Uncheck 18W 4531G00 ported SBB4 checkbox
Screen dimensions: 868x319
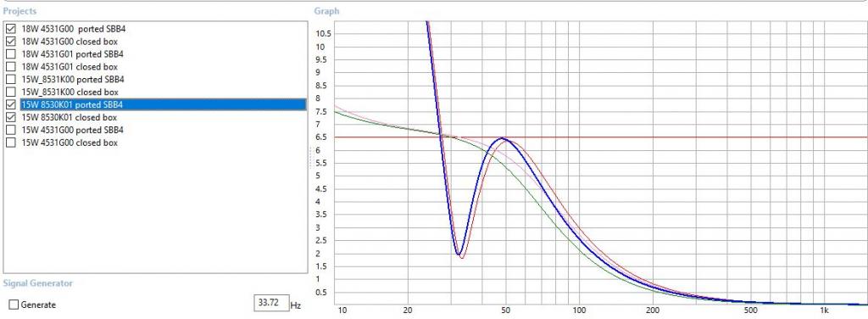point(10,29)
